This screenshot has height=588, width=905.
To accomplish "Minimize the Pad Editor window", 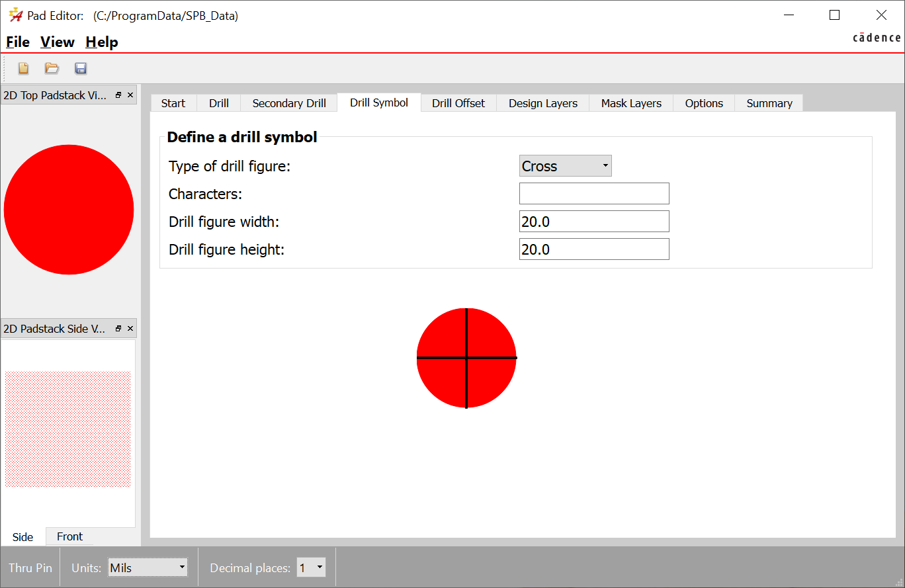I will [788, 15].
